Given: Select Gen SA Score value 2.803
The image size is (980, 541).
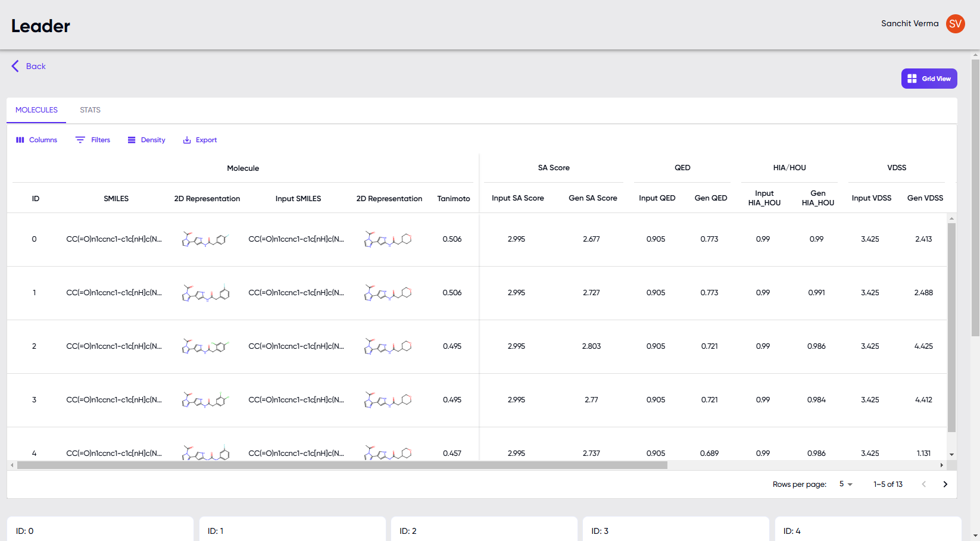Looking at the screenshot, I should [591, 346].
